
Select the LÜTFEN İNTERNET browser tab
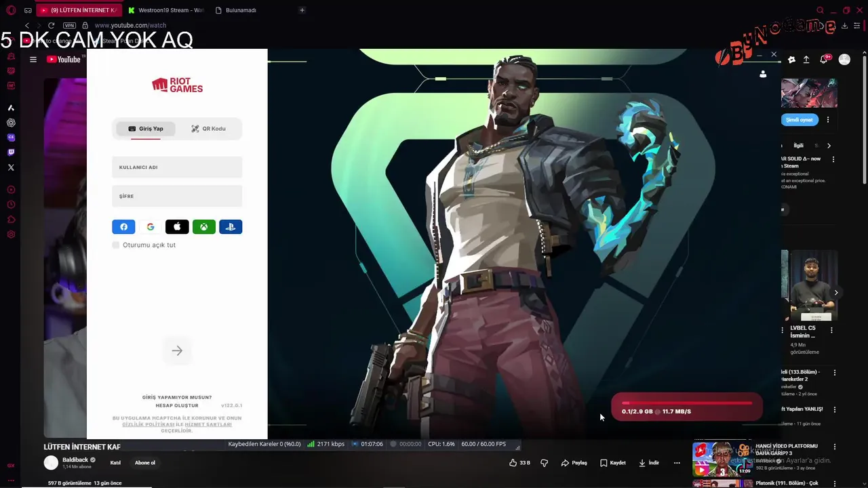tap(79, 10)
